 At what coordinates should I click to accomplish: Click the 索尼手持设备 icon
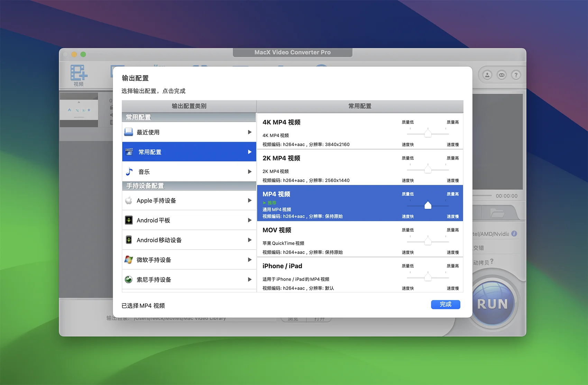click(x=129, y=279)
